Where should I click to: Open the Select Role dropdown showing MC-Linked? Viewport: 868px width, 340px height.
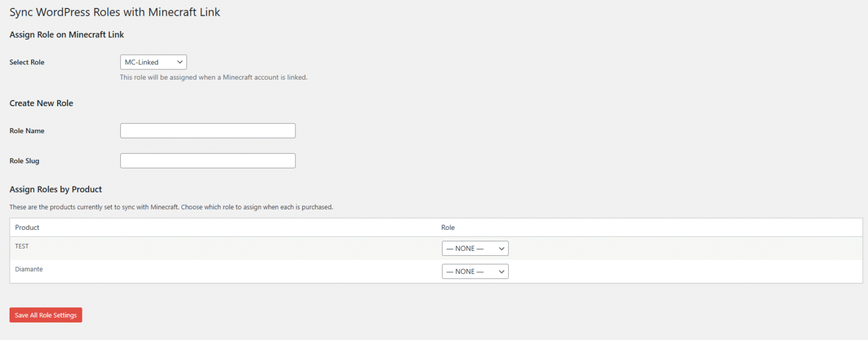point(153,62)
